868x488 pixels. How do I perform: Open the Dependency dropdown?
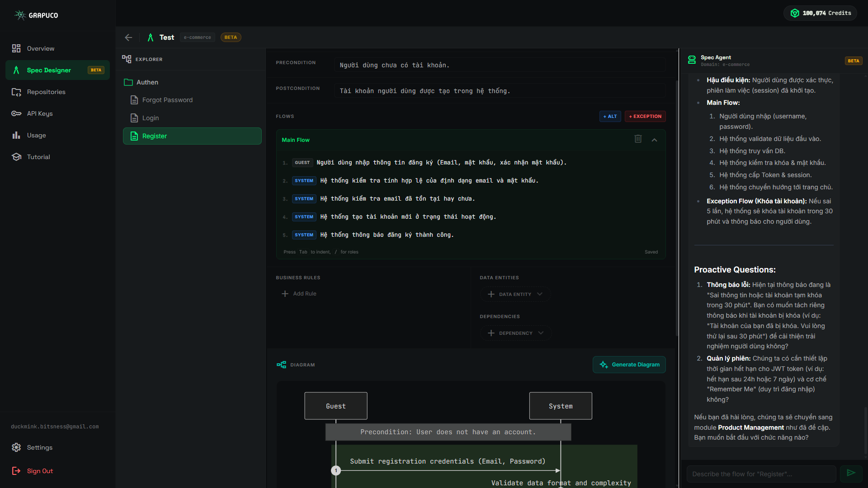pyautogui.click(x=516, y=333)
